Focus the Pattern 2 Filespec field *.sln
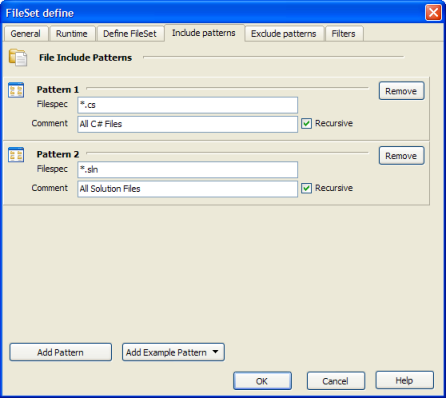 coord(188,170)
